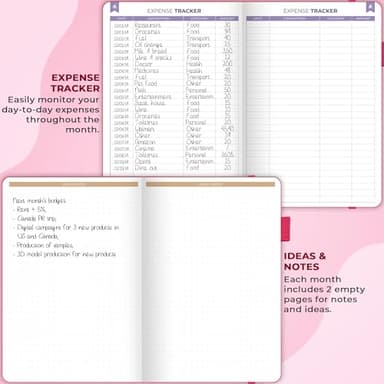Select the Oil change expense entry
The image size is (384, 384).
click(x=149, y=45)
